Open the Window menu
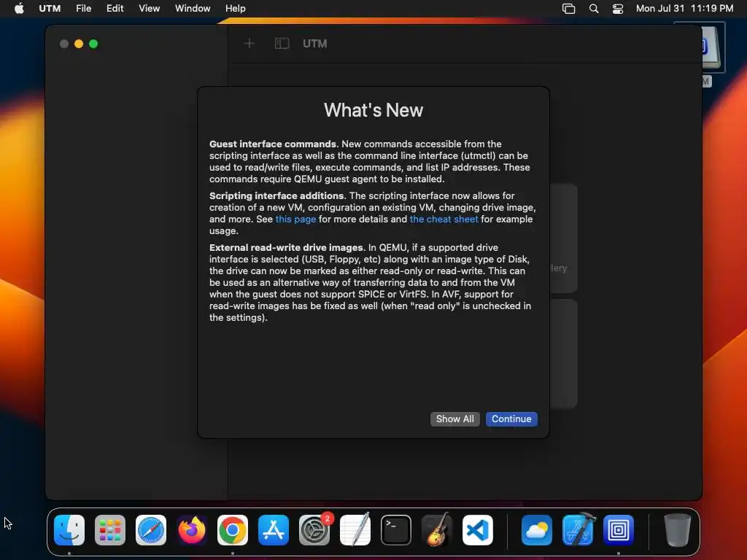This screenshot has height=560, width=747. [x=193, y=9]
